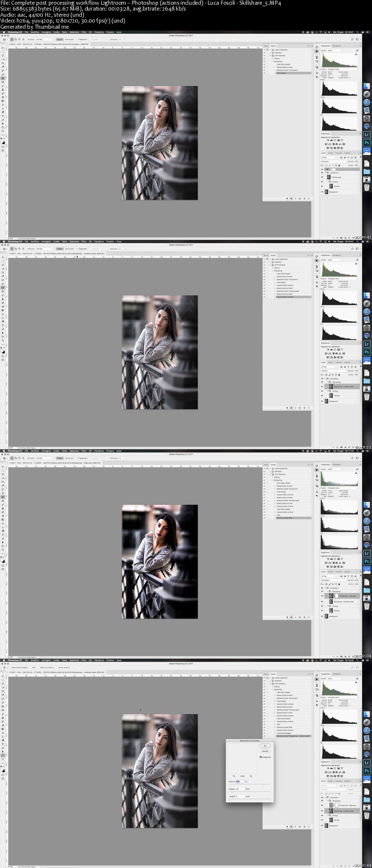
Task: Collapse the Sharpening action in the 00:00:42 Actions panel
Action: click(272, 61)
